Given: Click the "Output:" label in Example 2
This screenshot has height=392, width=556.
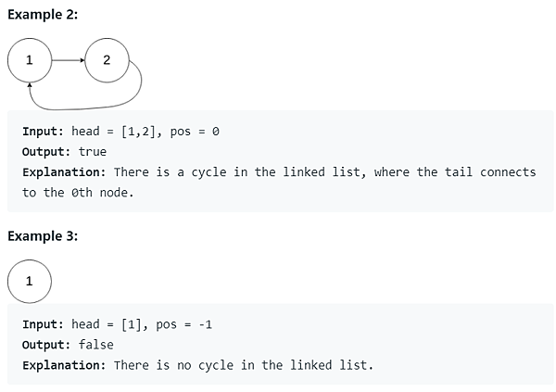Looking at the screenshot, I should click(45, 152).
